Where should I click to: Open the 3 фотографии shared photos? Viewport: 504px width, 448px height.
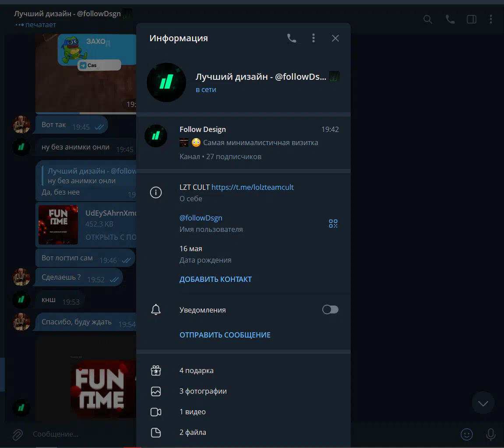203,391
